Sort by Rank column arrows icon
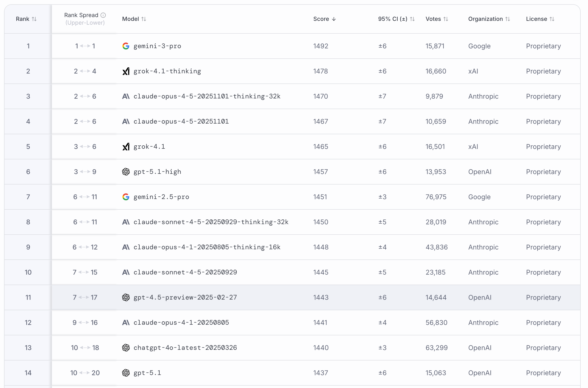 (34, 19)
